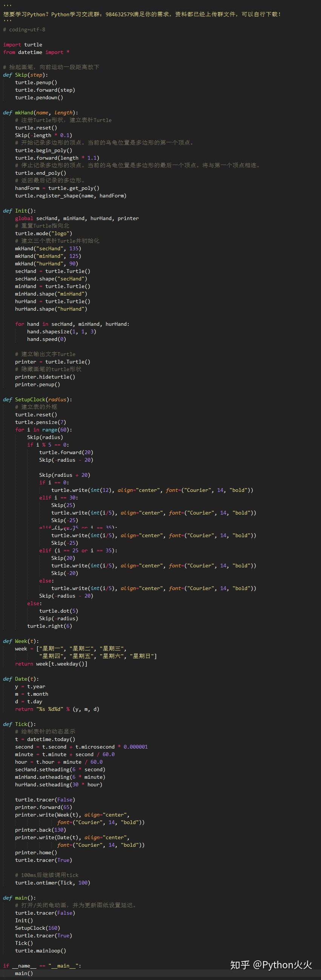Image resolution: width=321 pixels, height=980 pixels.
Task: Click the turtle.dot(5) statement
Action: click(x=58, y=611)
